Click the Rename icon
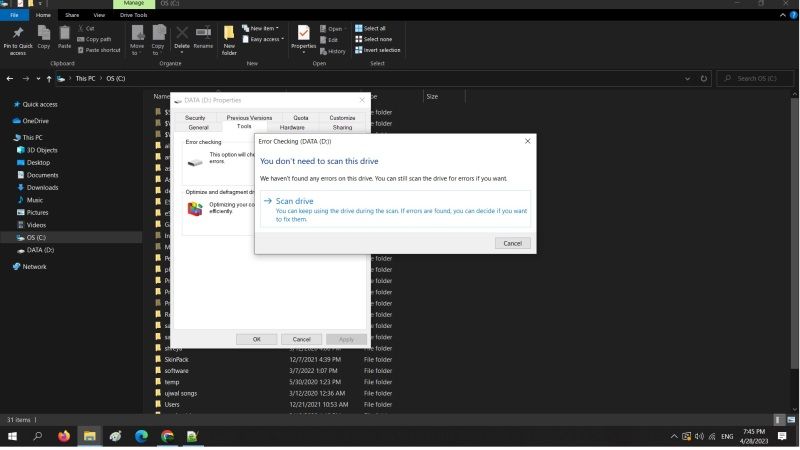The image size is (800, 450). pyautogui.click(x=203, y=38)
